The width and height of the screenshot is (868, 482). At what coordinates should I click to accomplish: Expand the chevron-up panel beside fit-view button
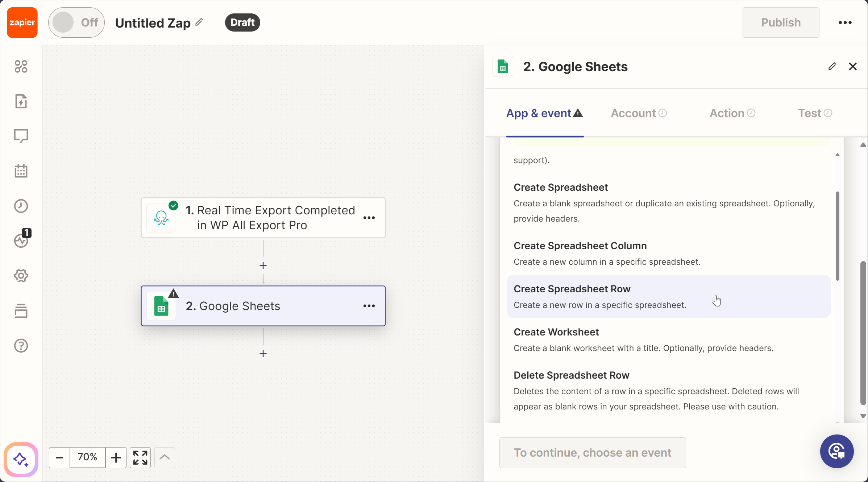165,457
